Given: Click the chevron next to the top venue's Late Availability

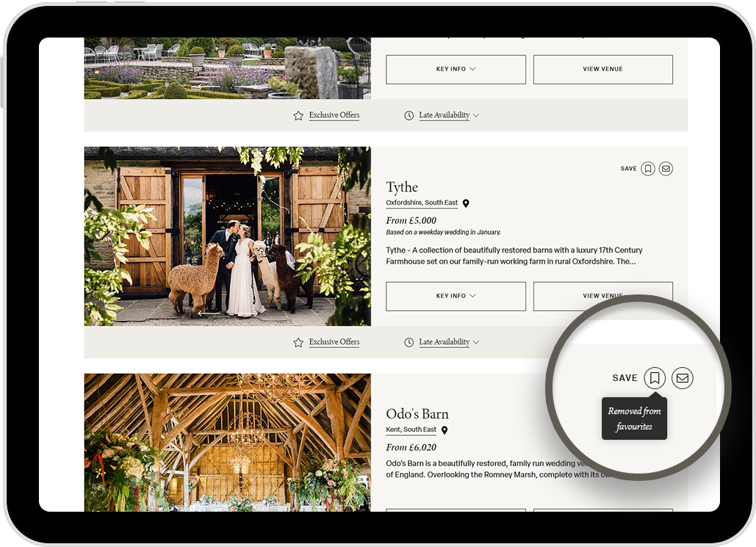Looking at the screenshot, I should [x=476, y=116].
